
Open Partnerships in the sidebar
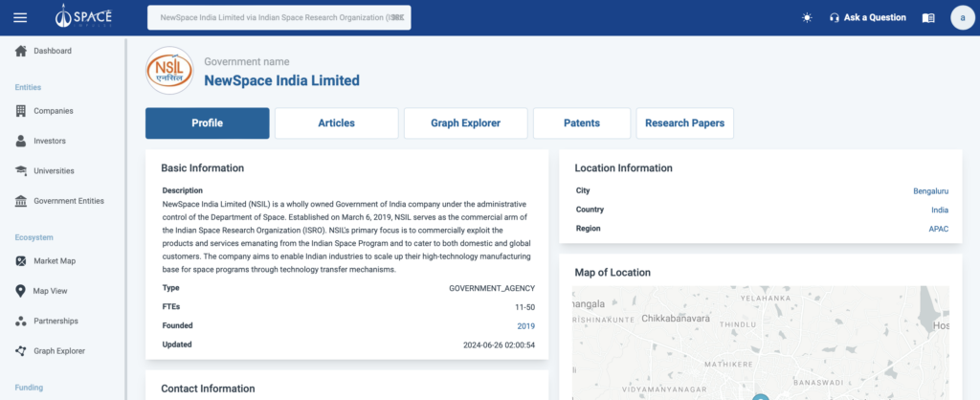coord(56,321)
